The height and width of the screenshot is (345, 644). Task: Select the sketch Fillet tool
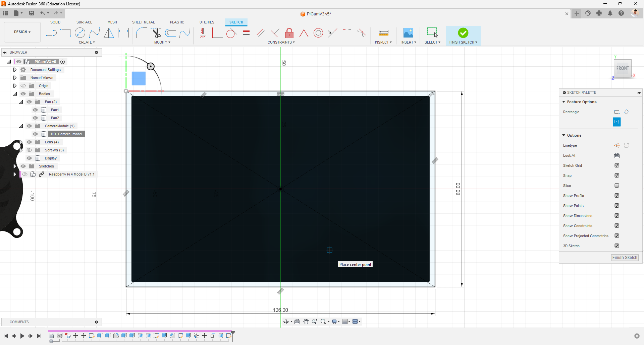(x=141, y=33)
